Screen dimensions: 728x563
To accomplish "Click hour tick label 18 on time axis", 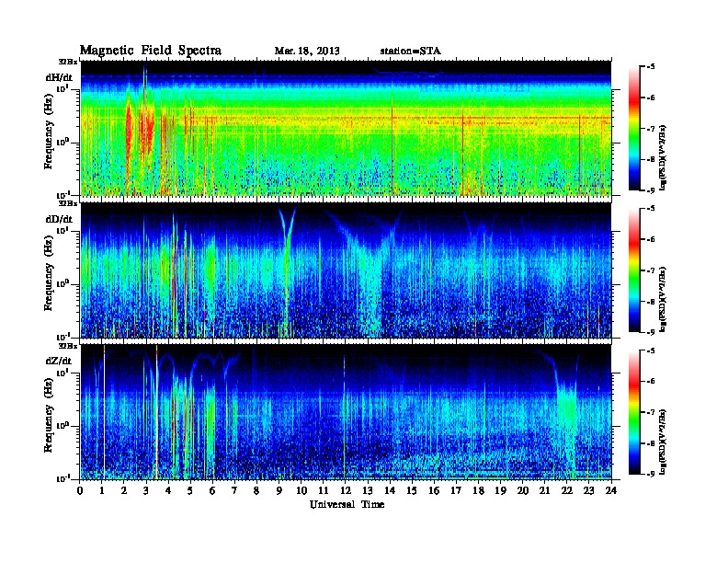I will (x=478, y=491).
